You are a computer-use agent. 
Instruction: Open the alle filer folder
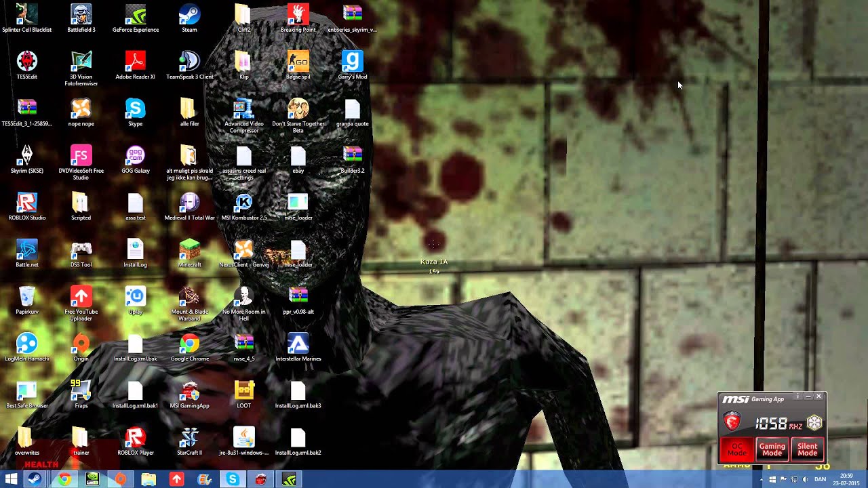click(x=189, y=112)
